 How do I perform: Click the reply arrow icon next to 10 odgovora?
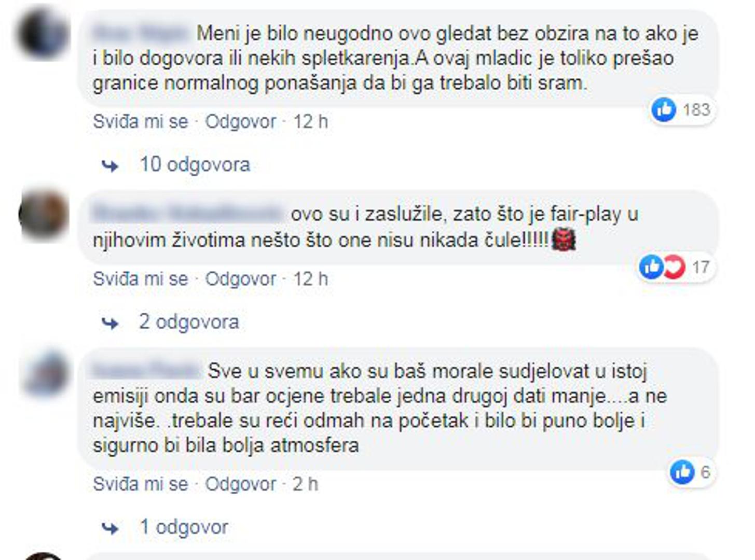[x=110, y=166]
